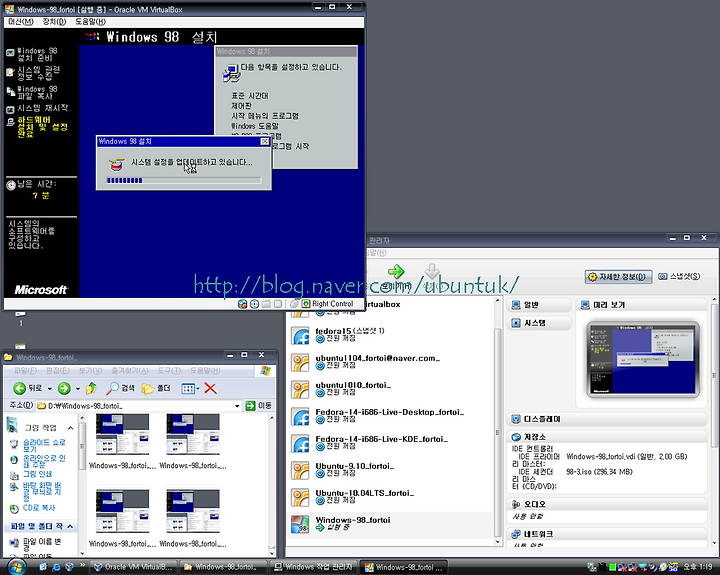Click the 슬라이드 쇼로 보기 link

44,445
